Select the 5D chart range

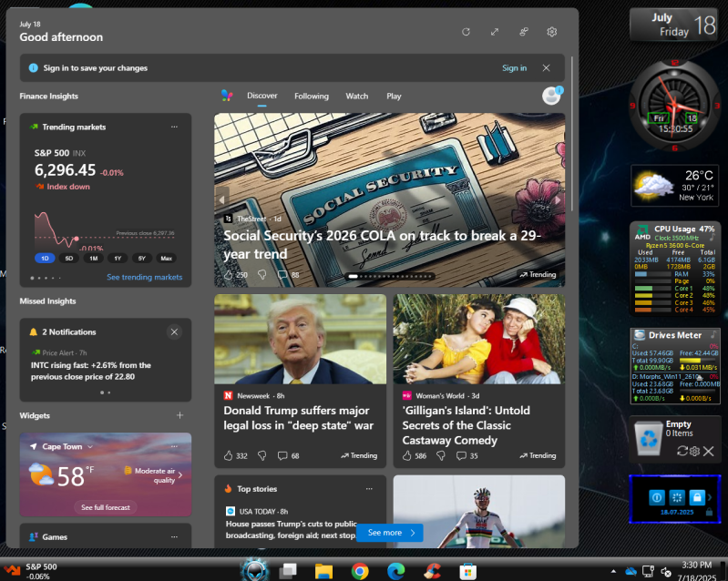69,259
